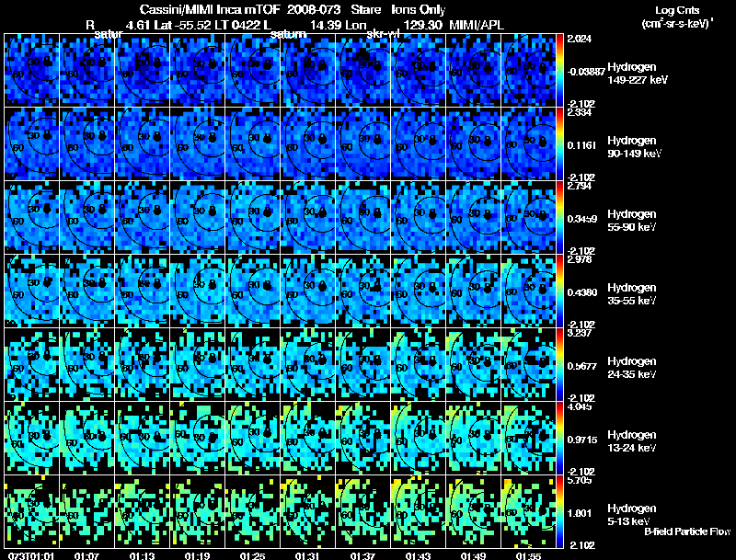736x560 pixels.
Task: Open the 149-227 keV image panel at 01:01
Action: (32, 70)
